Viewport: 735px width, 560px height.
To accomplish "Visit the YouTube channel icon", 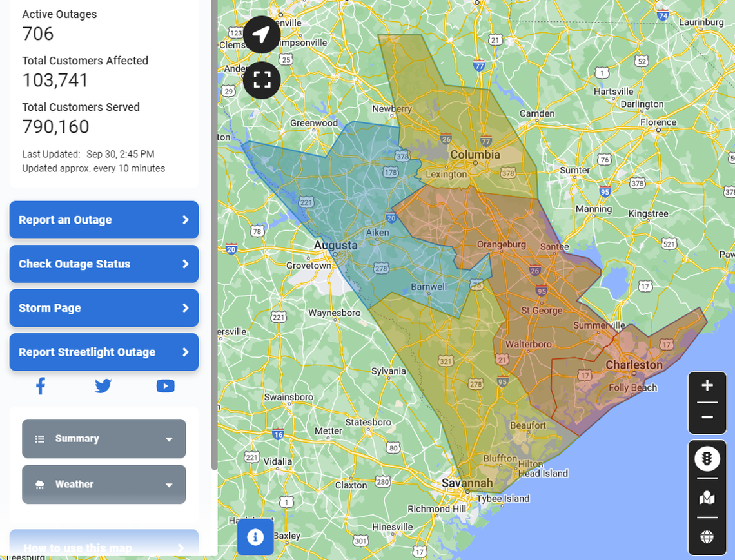I will tap(165, 385).
